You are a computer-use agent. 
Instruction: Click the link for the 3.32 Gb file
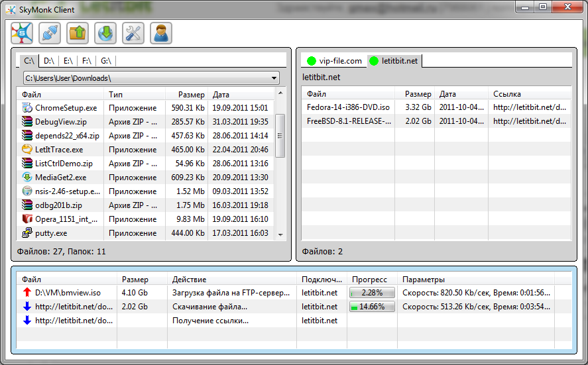point(530,107)
